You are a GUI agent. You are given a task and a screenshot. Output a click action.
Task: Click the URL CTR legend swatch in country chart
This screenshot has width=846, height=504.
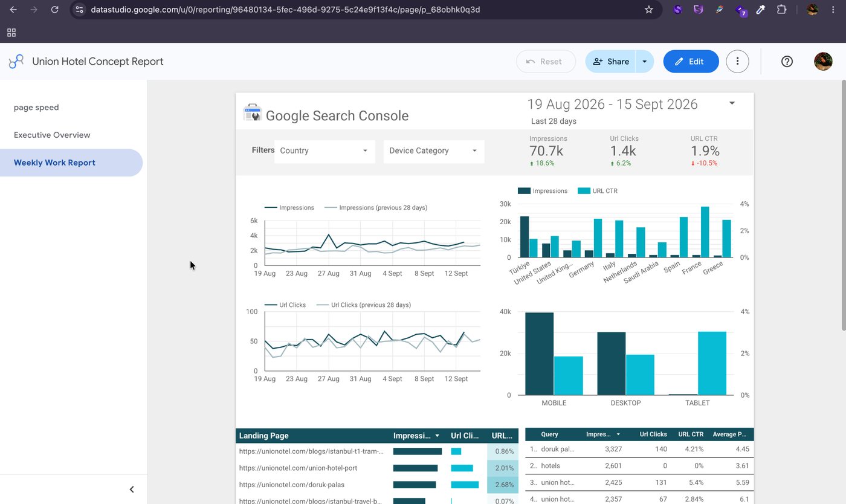pyautogui.click(x=584, y=191)
